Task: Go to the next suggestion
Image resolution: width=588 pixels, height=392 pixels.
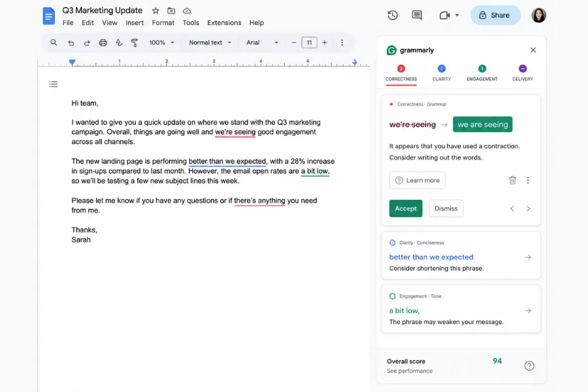Action: (x=528, y=208)
